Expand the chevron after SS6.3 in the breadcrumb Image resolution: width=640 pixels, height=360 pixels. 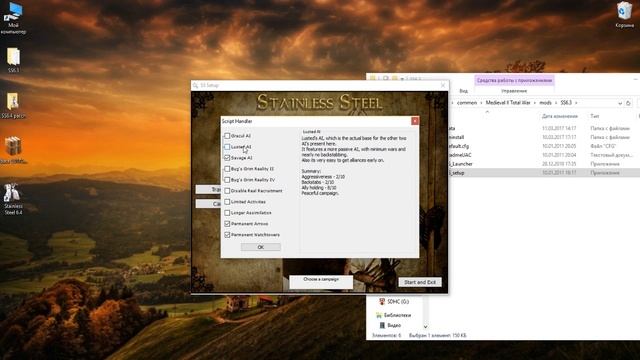tap(576, 103)
